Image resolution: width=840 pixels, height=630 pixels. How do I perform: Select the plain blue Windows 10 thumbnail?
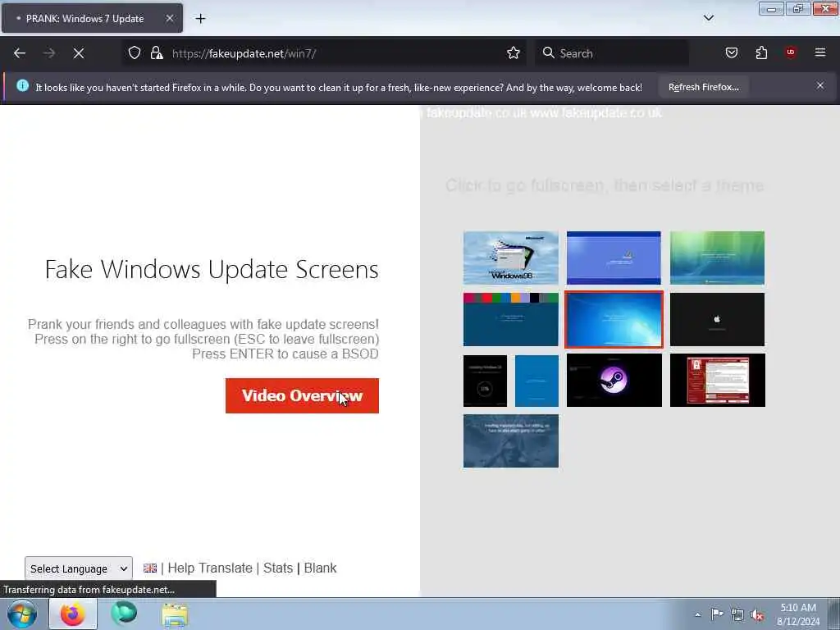click(536, 381)
